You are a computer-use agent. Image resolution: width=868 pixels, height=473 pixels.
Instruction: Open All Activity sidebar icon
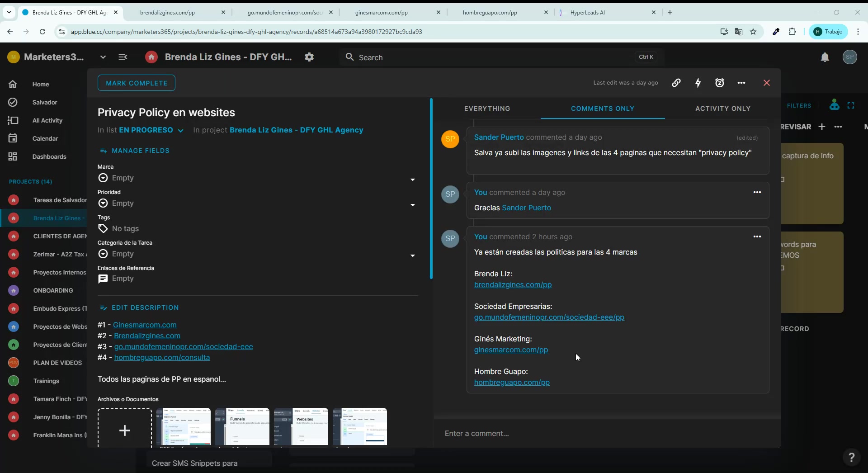pyautogui.click(x=13, y=120)
